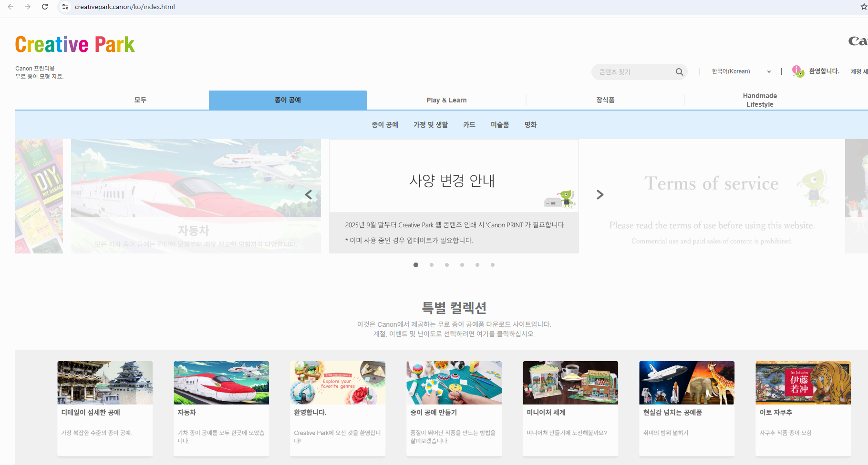
Task: Open the 이토 자쿠추 collection thumbnail
Action: click(x=803, y=383)
